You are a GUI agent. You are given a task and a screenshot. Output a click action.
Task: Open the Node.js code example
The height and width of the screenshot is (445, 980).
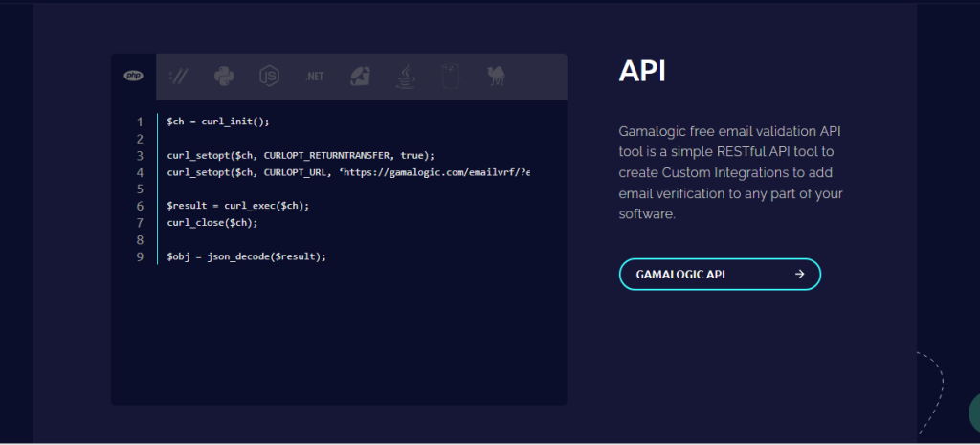[x=269, y=77]
